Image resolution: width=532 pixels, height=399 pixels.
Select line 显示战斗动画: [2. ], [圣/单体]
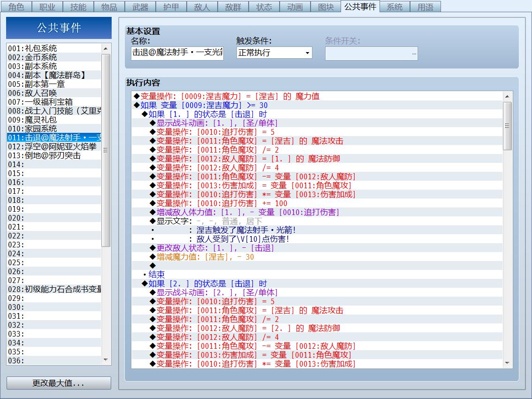click(x=317, y=292)
